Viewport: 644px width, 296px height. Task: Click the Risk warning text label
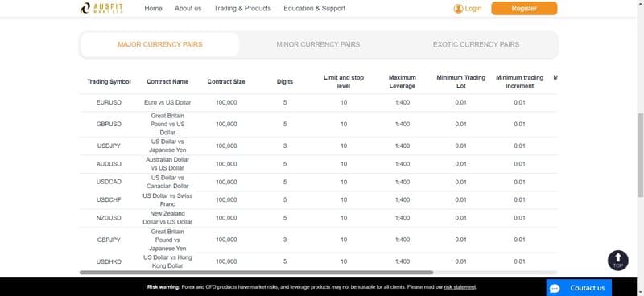(163, 287)
